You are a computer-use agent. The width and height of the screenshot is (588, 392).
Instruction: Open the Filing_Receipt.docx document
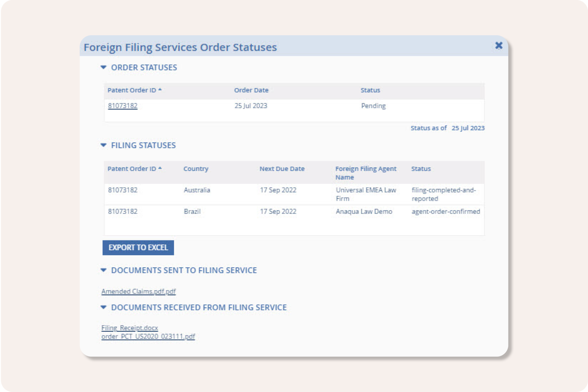coord(129,328)
